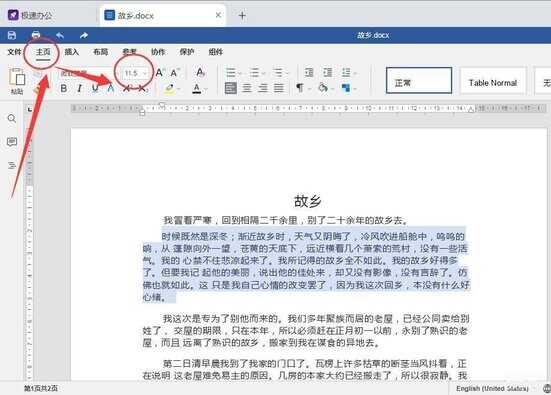
Task: Open the 文件 menu
Action: 14,52
